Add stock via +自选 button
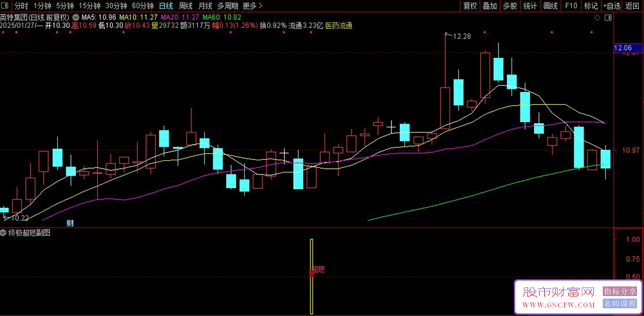 [x=612, y=6]
